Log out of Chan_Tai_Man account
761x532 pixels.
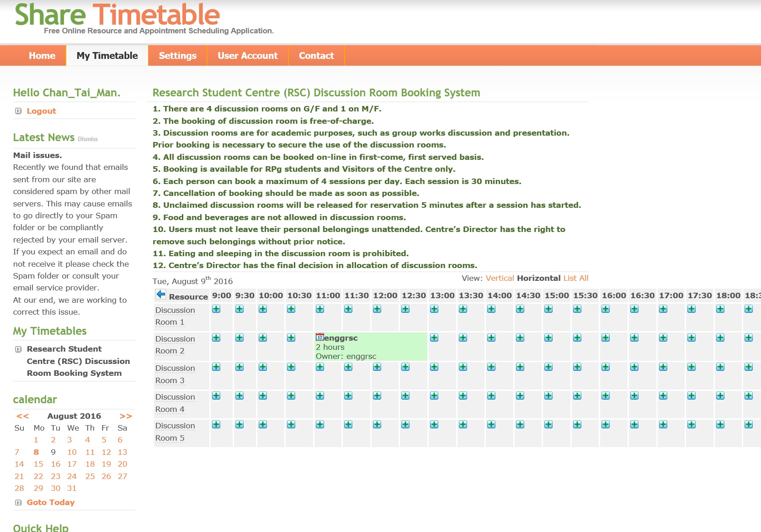tap(41, 111)
